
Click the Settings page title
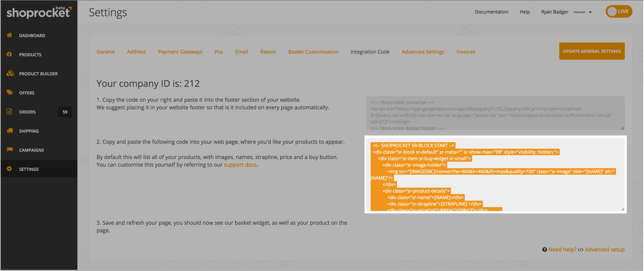pyautogui.click(x=108, y=13)
